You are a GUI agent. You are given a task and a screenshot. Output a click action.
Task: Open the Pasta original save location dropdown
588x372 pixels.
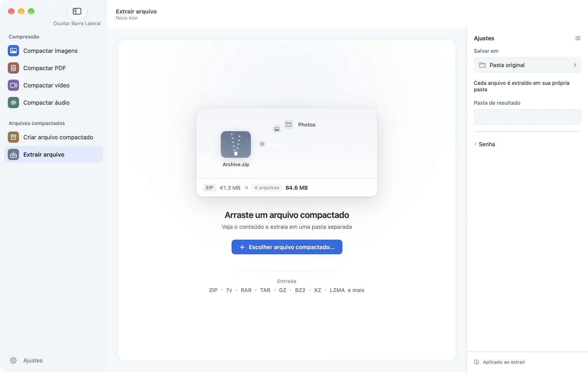click(x=527, y=65)
